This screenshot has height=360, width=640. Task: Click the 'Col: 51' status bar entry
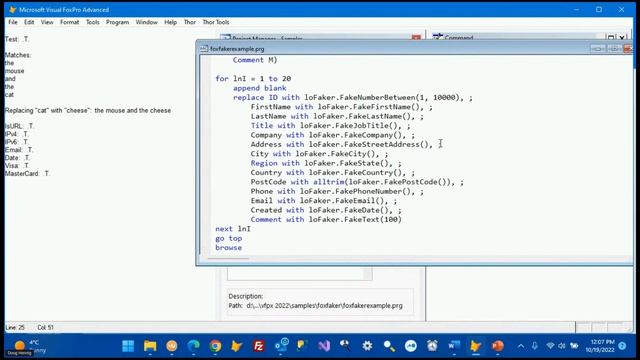pos(45,327)
